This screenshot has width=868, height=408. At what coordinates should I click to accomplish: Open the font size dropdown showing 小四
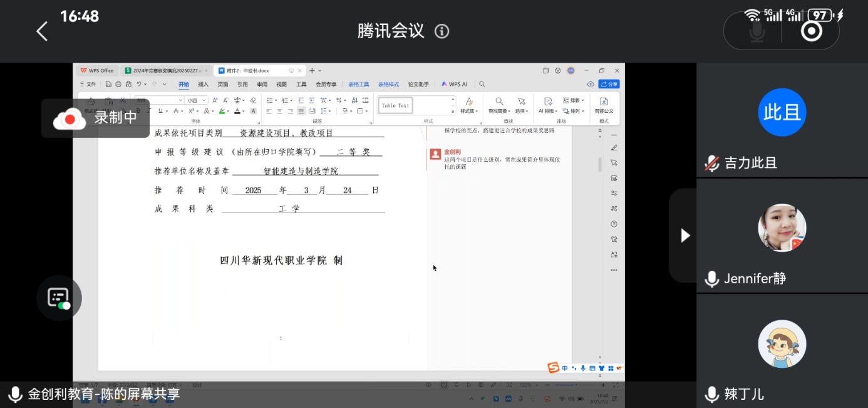tap(196, 100)
